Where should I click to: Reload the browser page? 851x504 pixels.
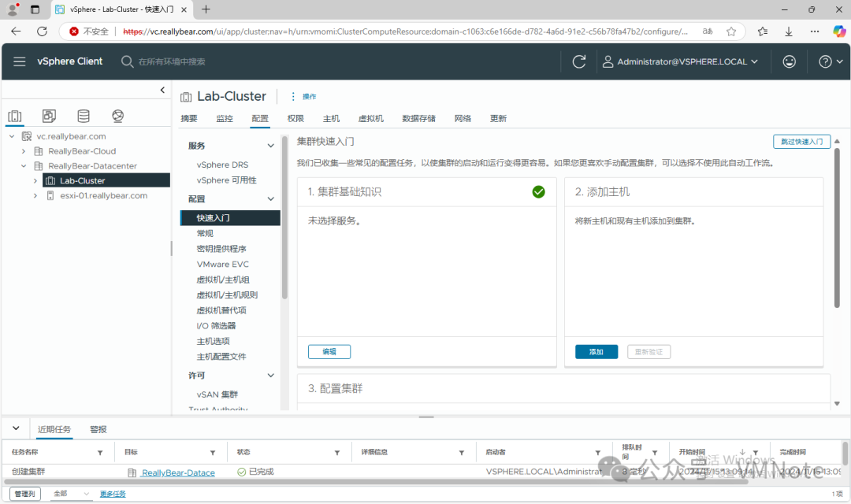[42, 31]
